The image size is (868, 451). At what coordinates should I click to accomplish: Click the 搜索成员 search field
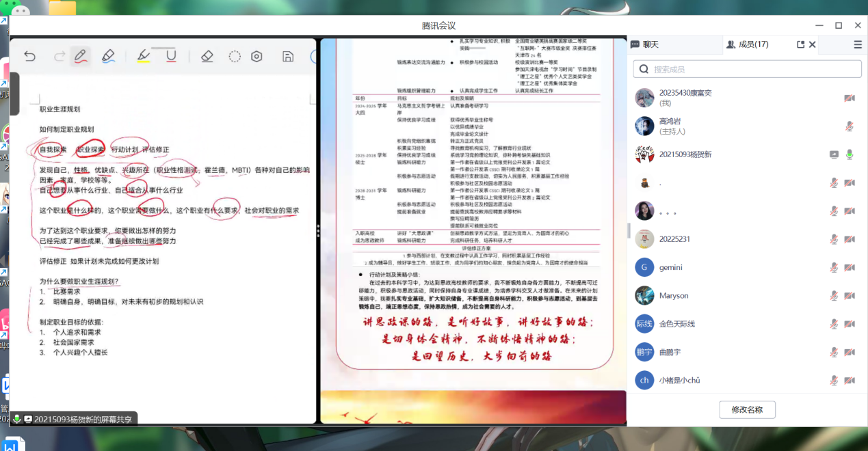click(x=747, y=69)
